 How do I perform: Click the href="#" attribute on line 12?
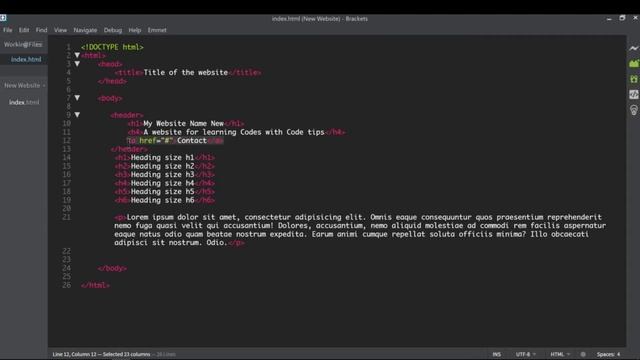[156, 140]
